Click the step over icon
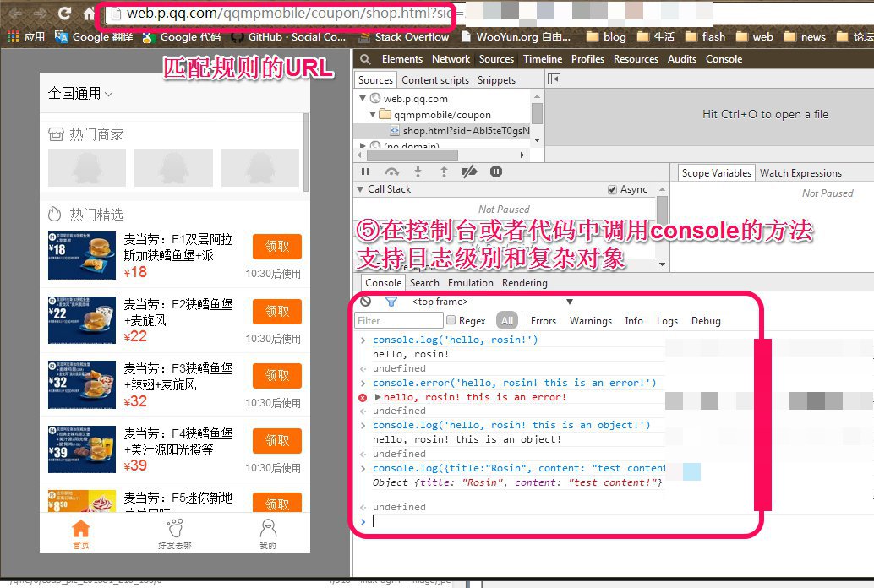Screen dimensions: 874x588 point(392,171)
